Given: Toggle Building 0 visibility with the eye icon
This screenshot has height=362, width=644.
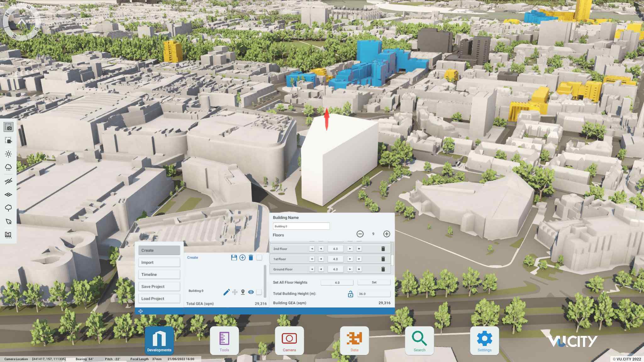Looking at the screenshot, I should pos(251,292).
